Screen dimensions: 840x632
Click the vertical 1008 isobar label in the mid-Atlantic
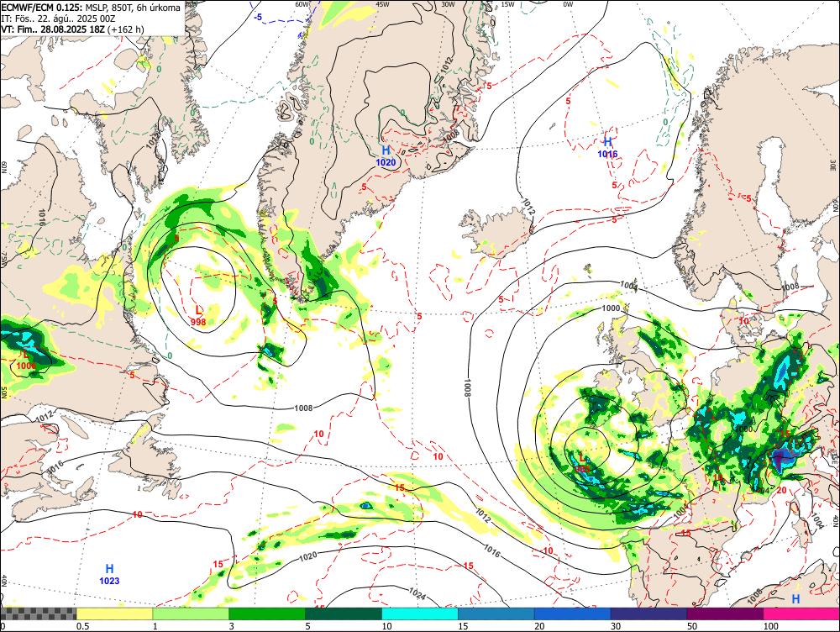click(x=467, y=387)
